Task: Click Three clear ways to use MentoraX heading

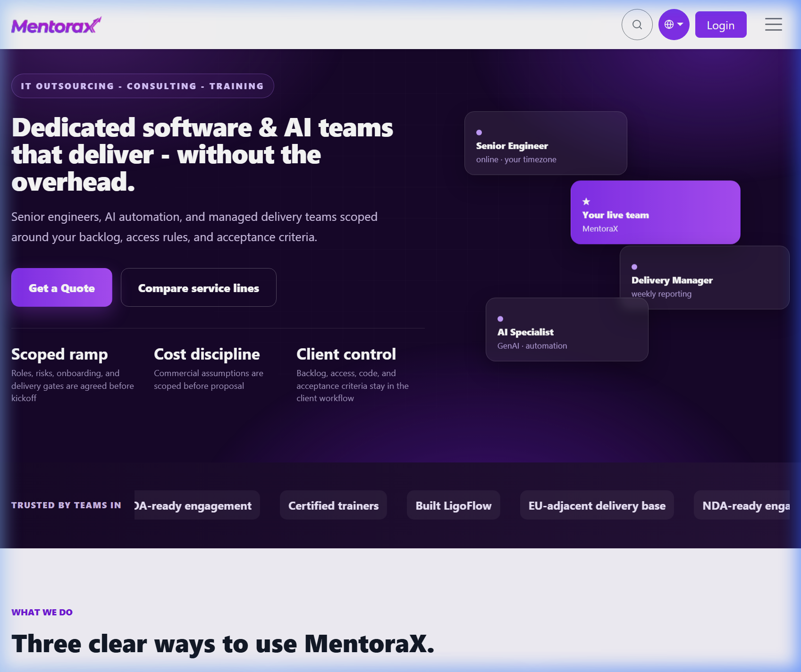Action: 223,644
